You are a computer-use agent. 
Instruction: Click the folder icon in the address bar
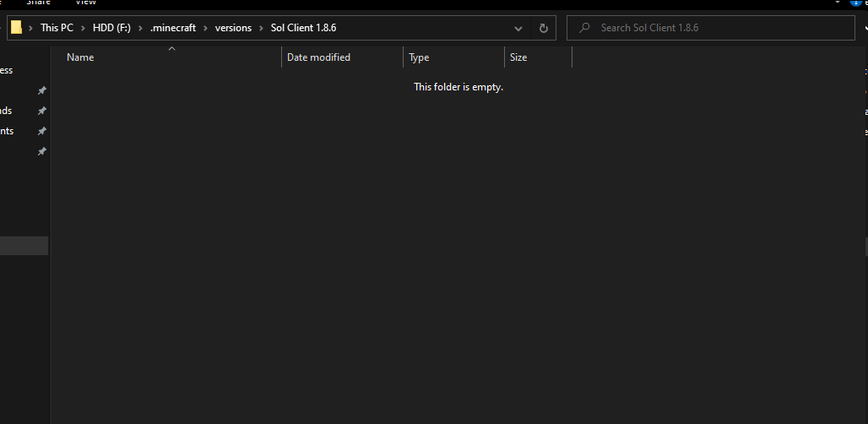(17, 27)
